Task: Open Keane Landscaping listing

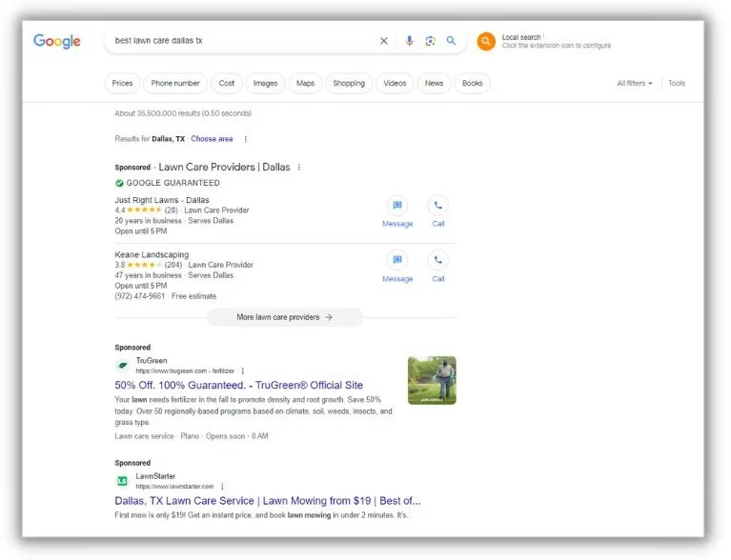Action: point(152,255)
